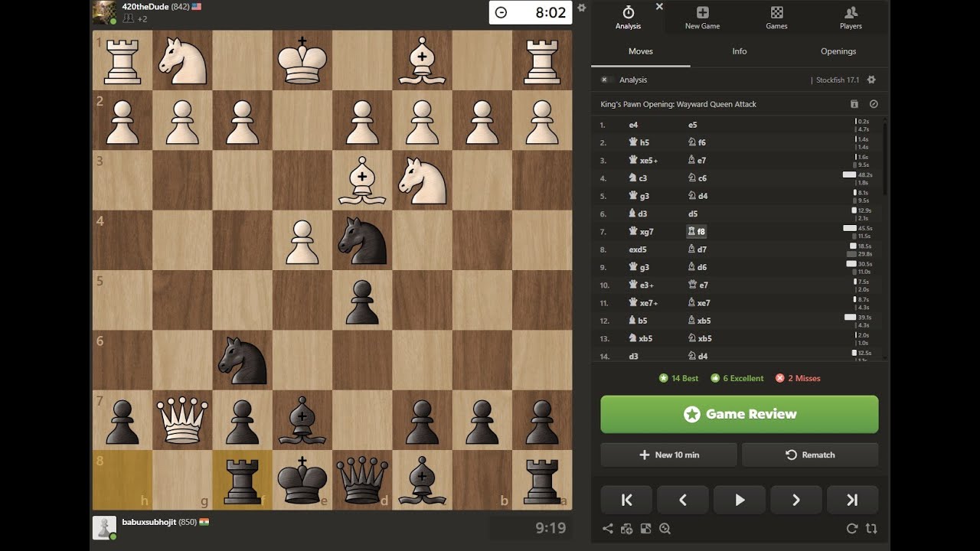Select move 5. Qg3 in move list
Image resolution: width=980 pixels, height=551 pixels.
point(639,196)
